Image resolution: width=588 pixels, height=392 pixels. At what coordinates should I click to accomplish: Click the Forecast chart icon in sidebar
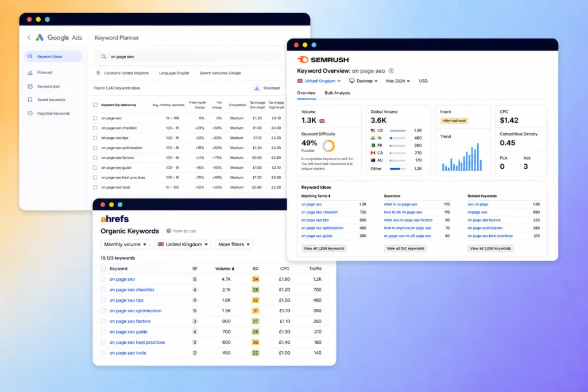tap(30, 72)
